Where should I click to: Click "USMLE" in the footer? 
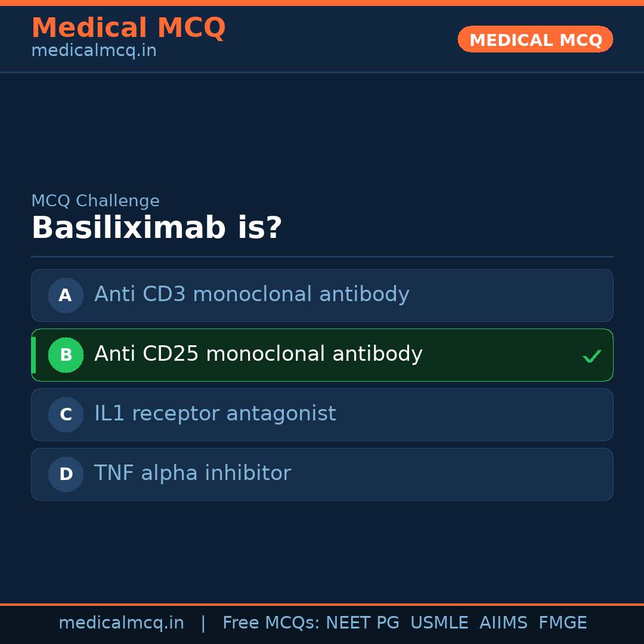coord(439,623)
